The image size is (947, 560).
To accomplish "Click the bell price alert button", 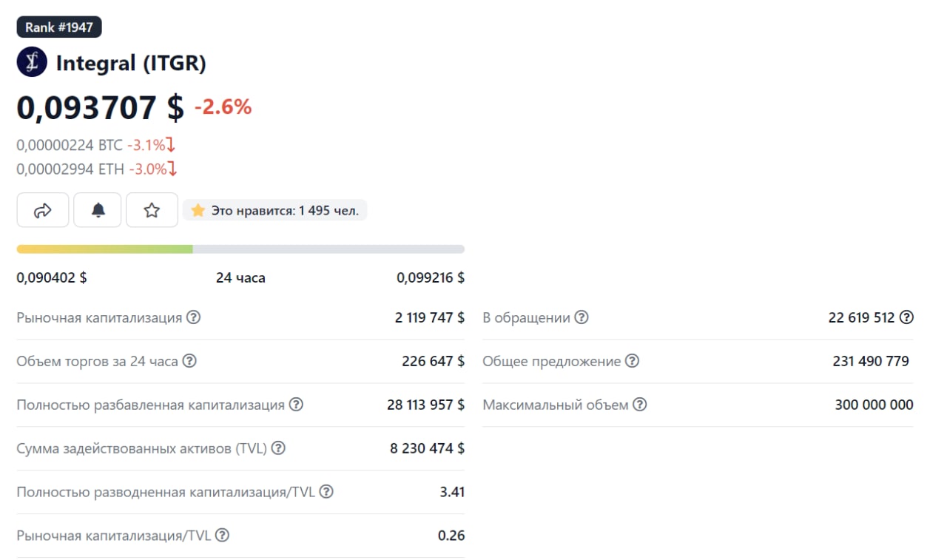I will point(98,210).
